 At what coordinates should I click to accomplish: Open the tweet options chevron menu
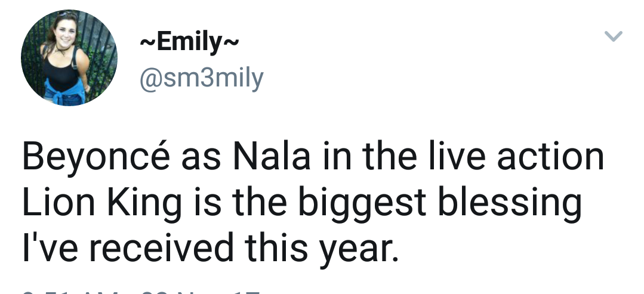click(613, 36)
